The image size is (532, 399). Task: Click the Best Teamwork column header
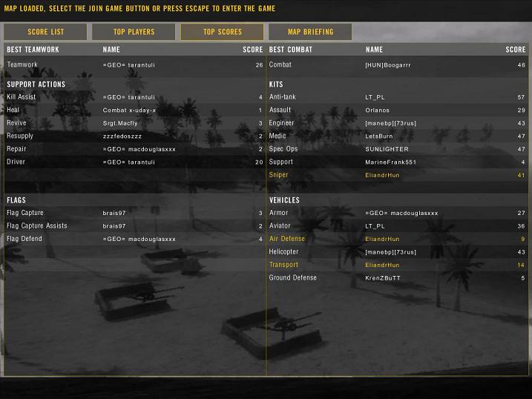33,50
